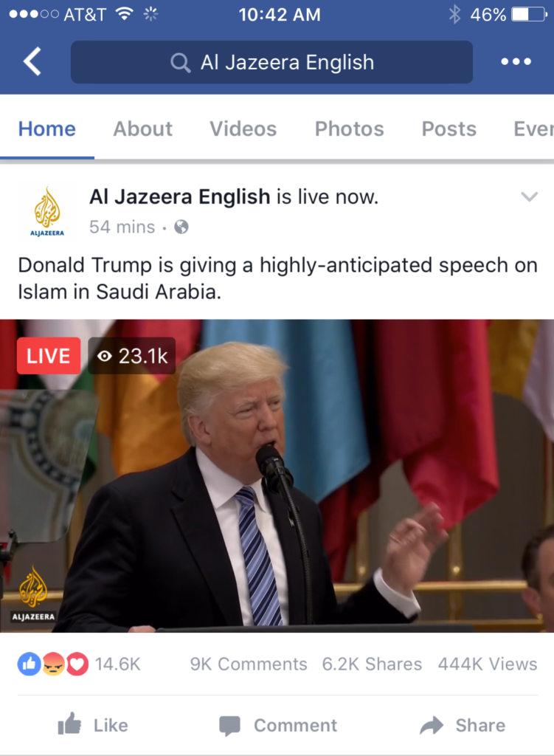Open the live video of the speech

pyautogui.click(x=277, y=476)
